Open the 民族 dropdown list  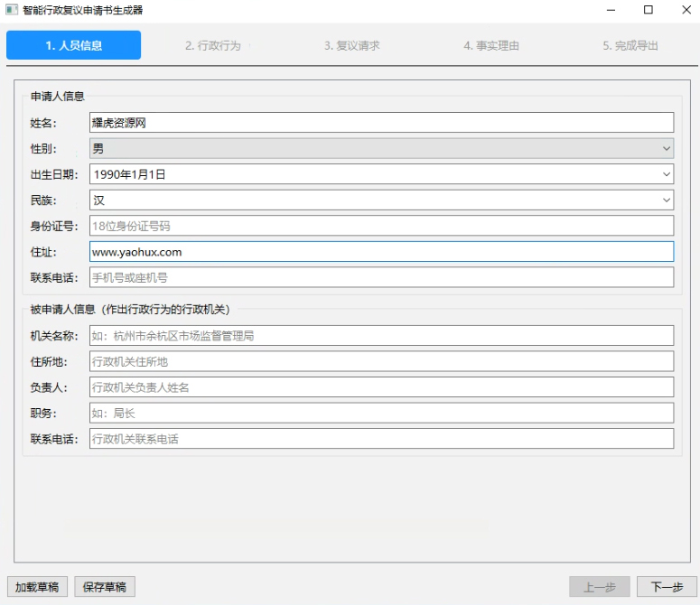[666, 200]
